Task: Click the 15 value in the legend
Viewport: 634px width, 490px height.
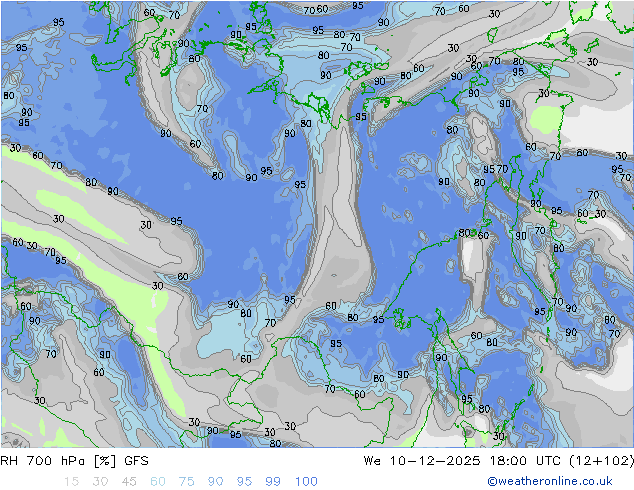Action: (x=72, y=482)
